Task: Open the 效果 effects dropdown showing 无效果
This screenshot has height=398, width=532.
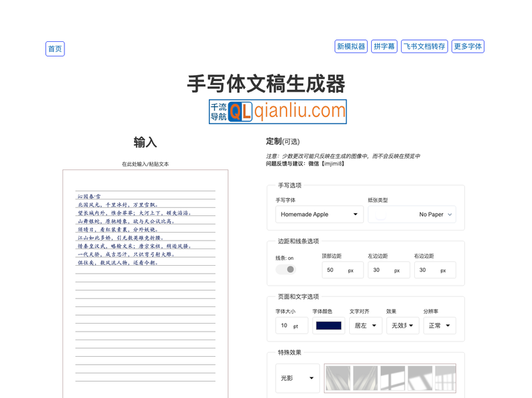Action: 402,326
